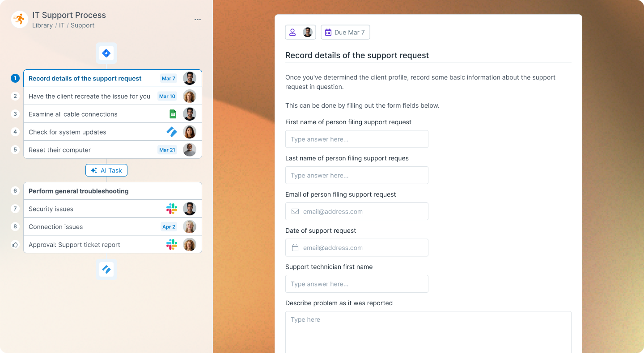Click the step number 1 circle

click(15, 78)
